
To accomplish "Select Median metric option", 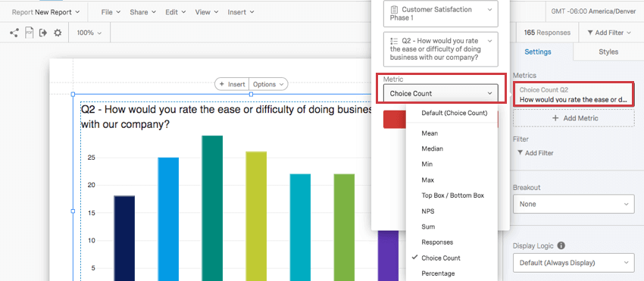I will click(432, 148).
